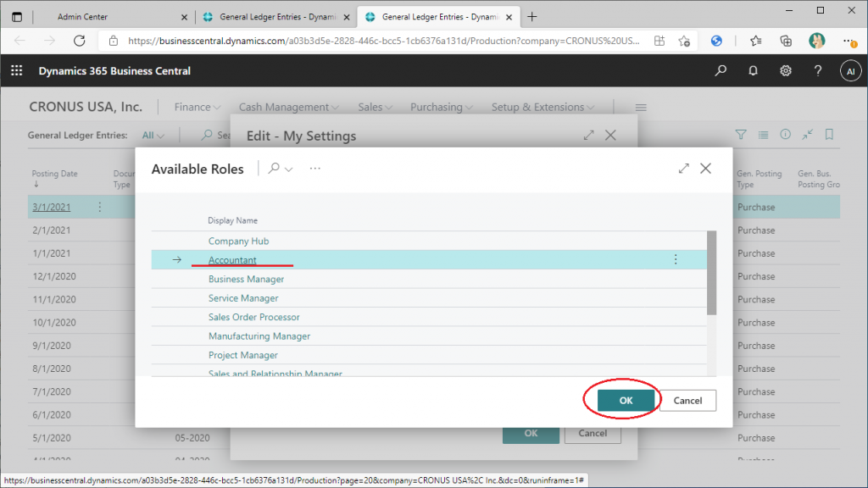
Task: Click the Gen. Posting Type column header
Action: [759, 179]
